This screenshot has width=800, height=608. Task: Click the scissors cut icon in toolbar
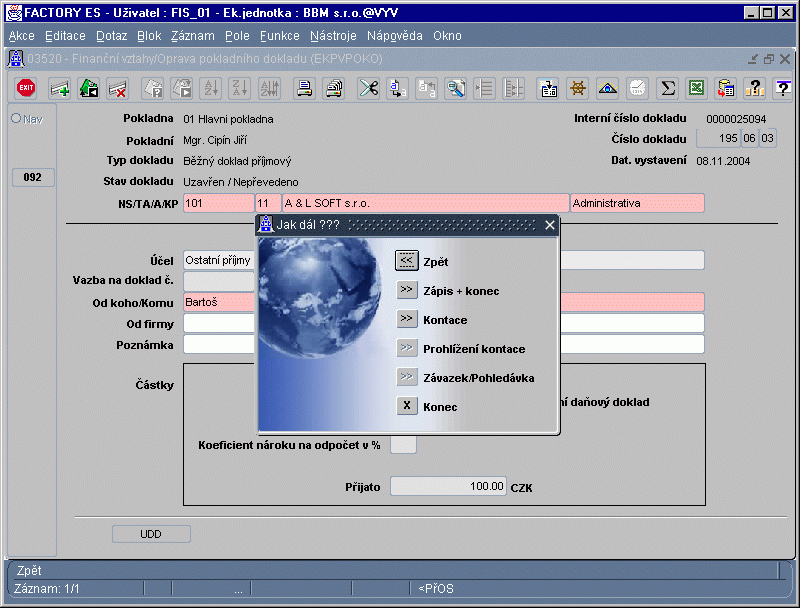(x=369, y=88)
